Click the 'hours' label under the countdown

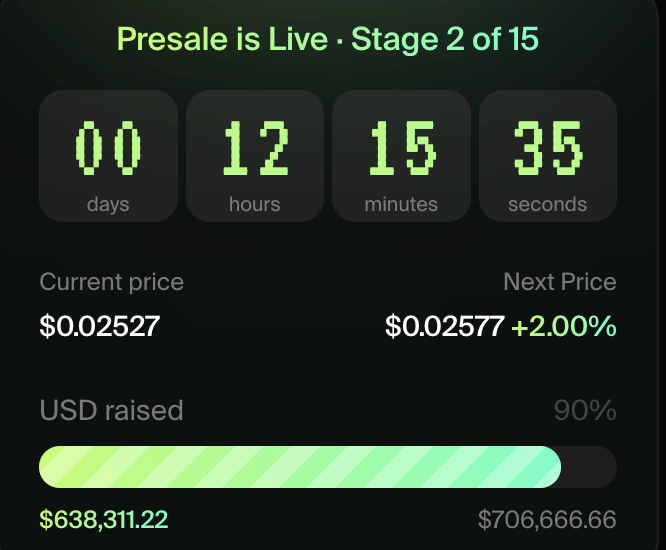tap(255, 204)
